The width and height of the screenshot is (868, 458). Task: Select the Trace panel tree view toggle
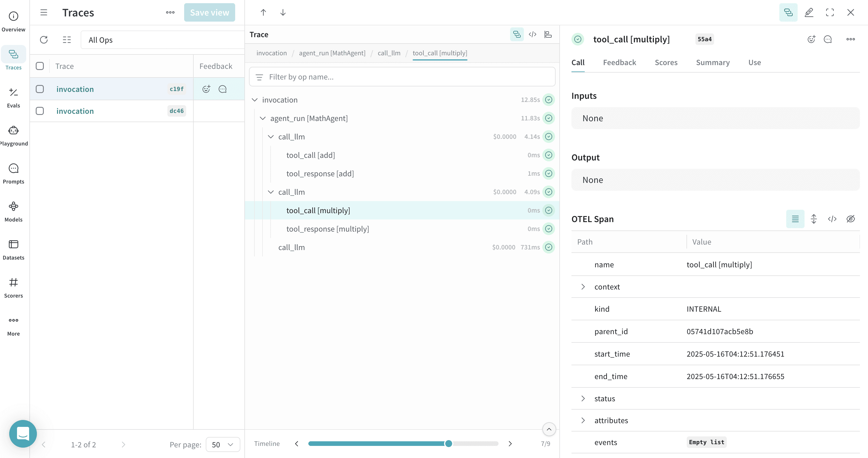(x=516, y=34)
